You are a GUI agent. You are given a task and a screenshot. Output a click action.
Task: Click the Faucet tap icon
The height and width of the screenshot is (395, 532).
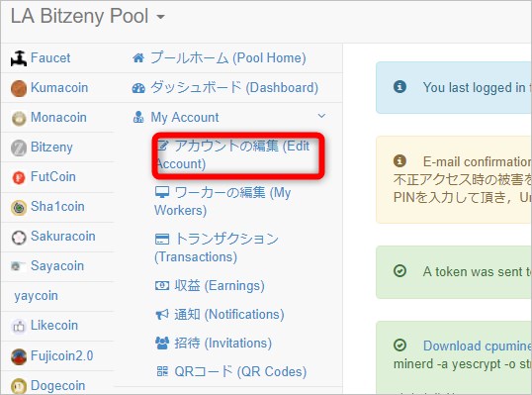coord(19,58)
